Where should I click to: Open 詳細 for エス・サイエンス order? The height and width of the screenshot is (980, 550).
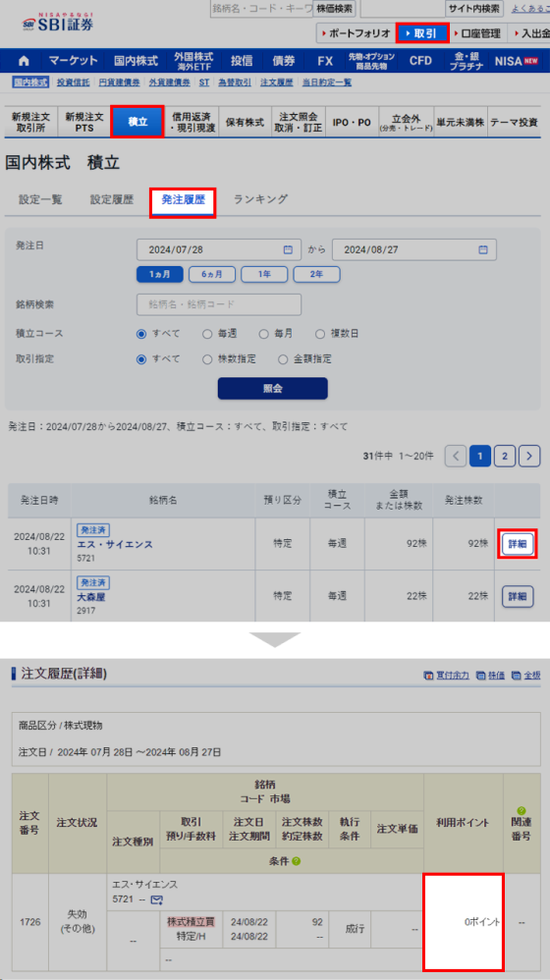click(518, 544)
